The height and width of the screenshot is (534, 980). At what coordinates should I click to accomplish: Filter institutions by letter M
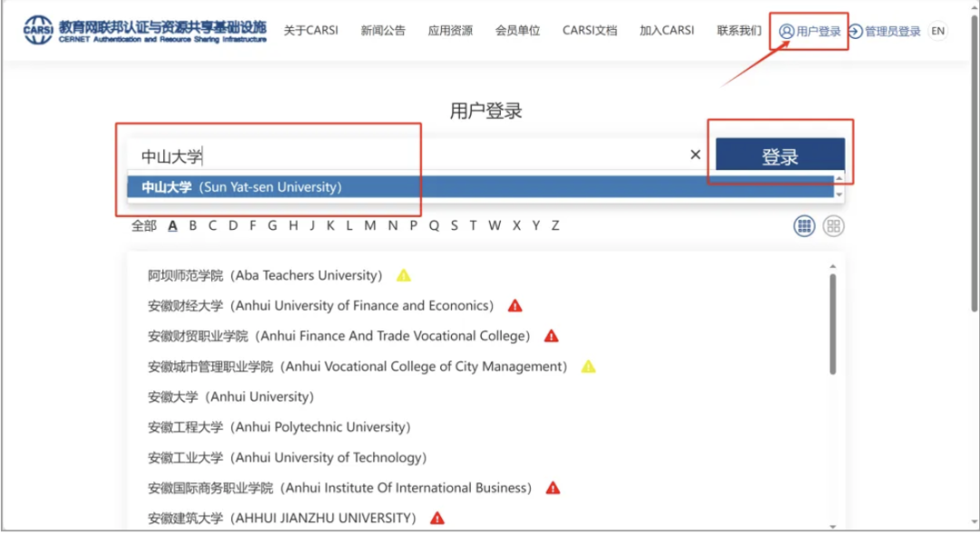click(x=370, y=226)
